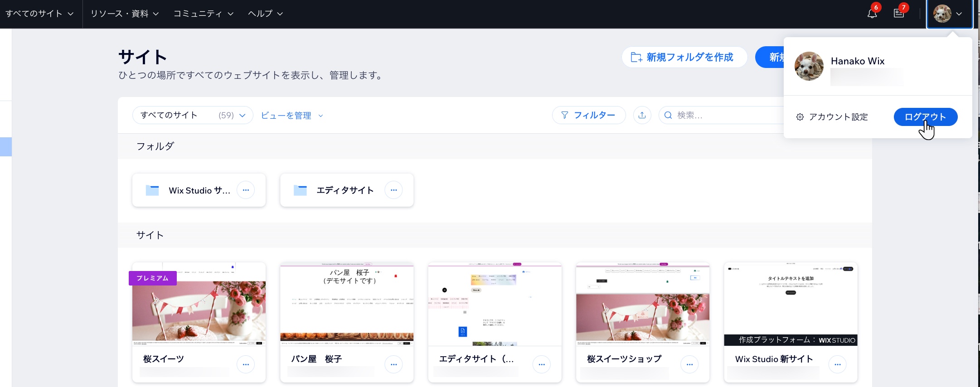The image size is (980, 387).
Task: Click the プレミアム badge on 桜スイーツ
Action: (x=153, y=278)
